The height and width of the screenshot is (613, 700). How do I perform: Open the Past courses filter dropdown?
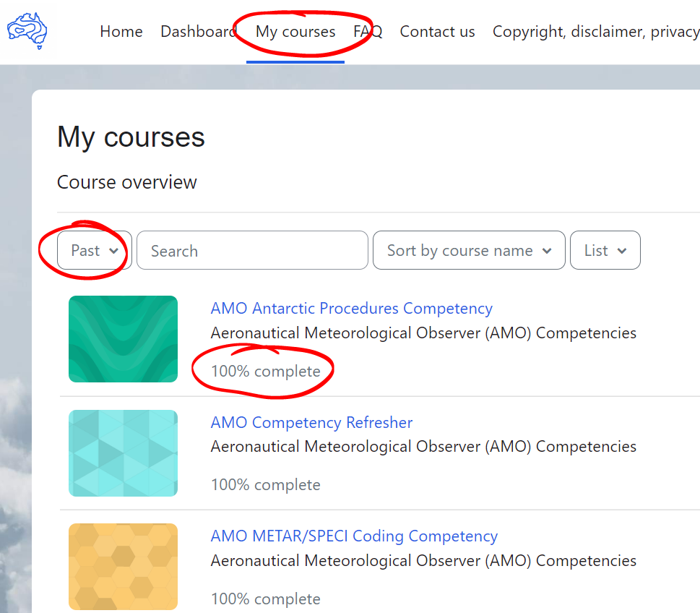(92, 250)
